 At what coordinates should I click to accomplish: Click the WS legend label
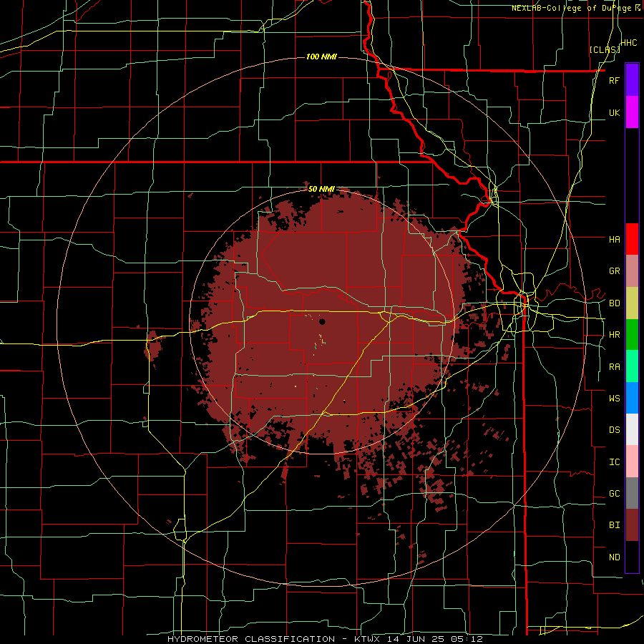[614, 399]
